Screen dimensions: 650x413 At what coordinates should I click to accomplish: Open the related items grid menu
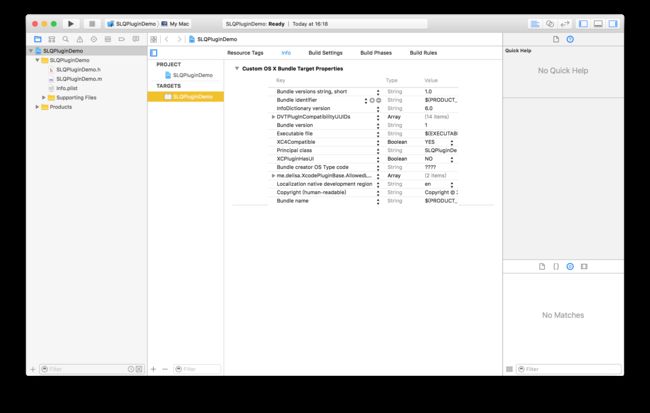click(154, 39)
